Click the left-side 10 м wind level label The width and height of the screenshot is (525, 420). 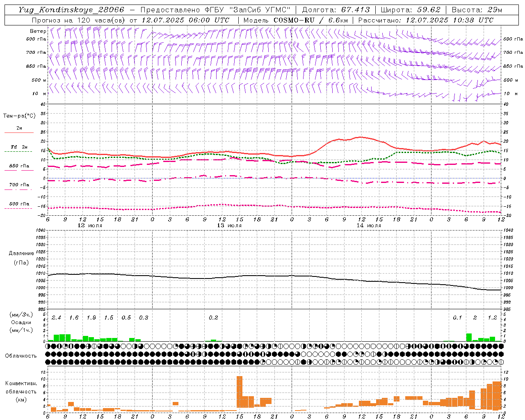40,94
